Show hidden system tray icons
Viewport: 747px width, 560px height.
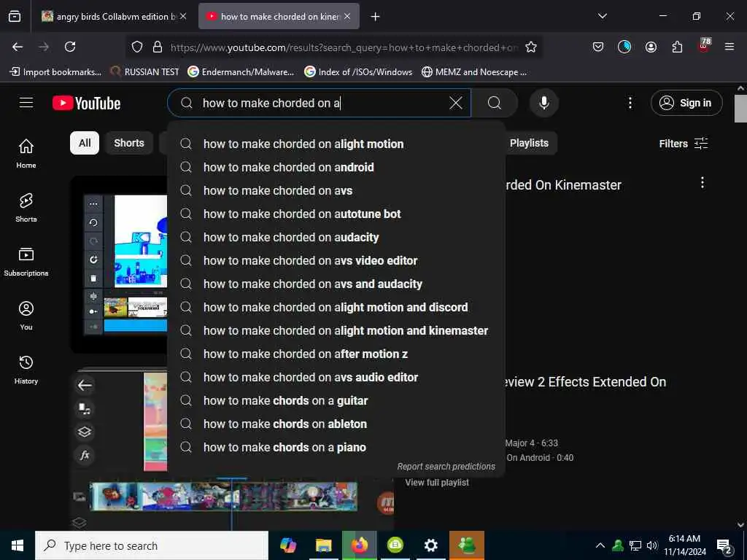[x=600, y=545]
